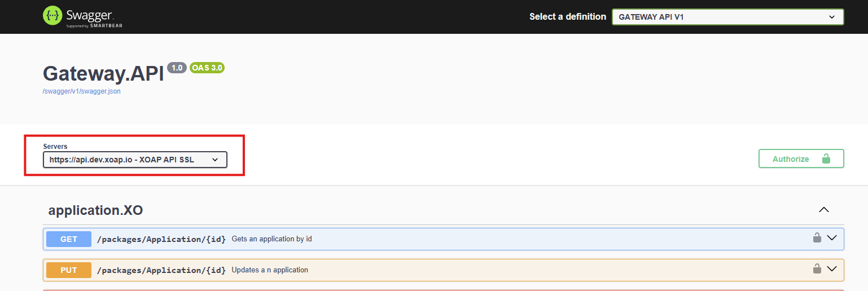
Task: Click the PUT /packages/Application/{id} path text
Action: pyautogui.click(x=161, y=270)
